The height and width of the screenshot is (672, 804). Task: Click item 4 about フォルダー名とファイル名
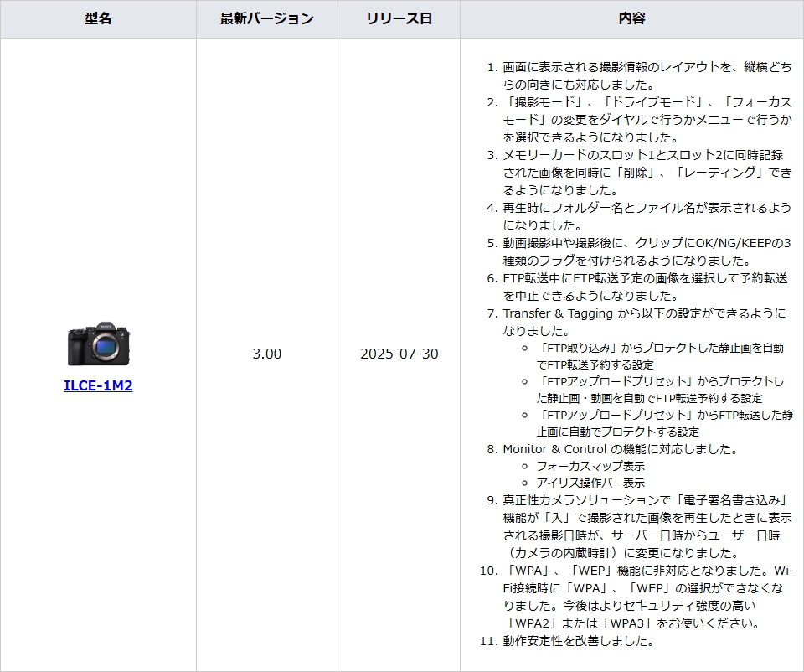pyautogui.click(x=647, y=216)
